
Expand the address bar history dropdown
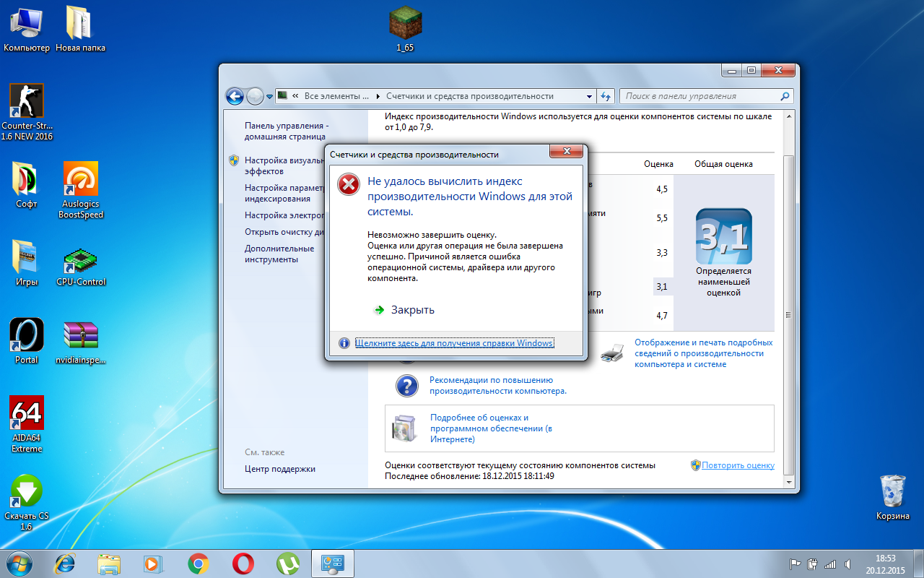click(588, 96)
